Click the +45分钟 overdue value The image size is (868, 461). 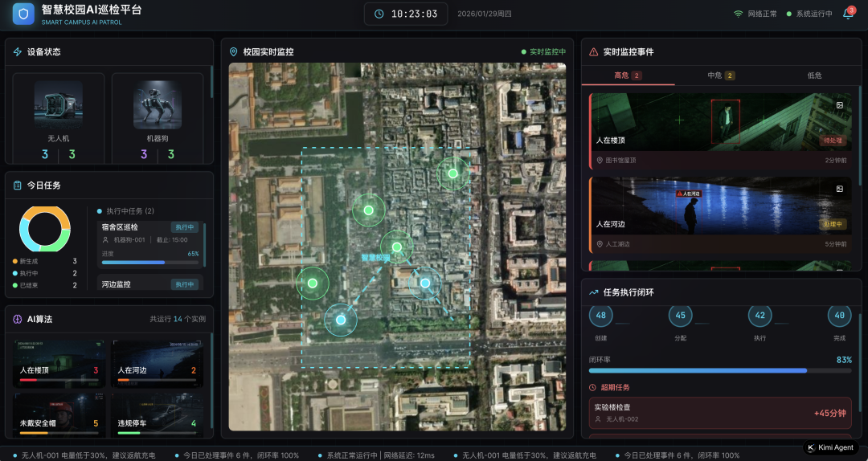tap(829, 414)
